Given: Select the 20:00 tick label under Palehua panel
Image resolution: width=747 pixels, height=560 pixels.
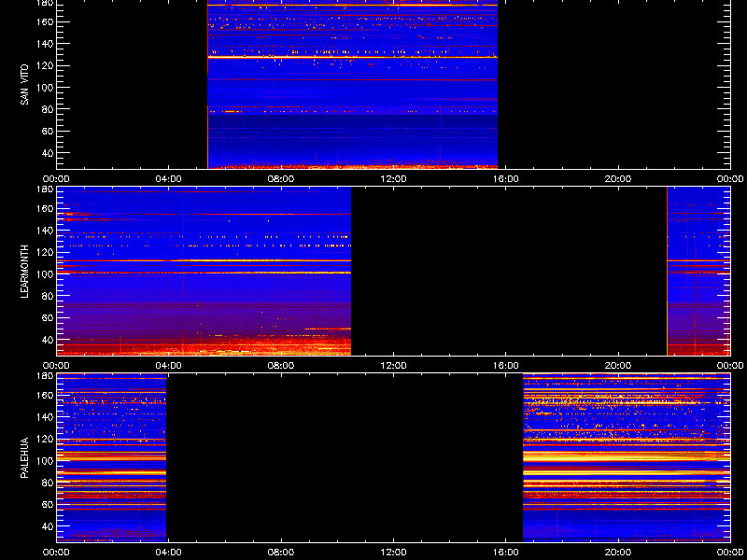Looking at the screenshot, I should (x=618, y=553).
